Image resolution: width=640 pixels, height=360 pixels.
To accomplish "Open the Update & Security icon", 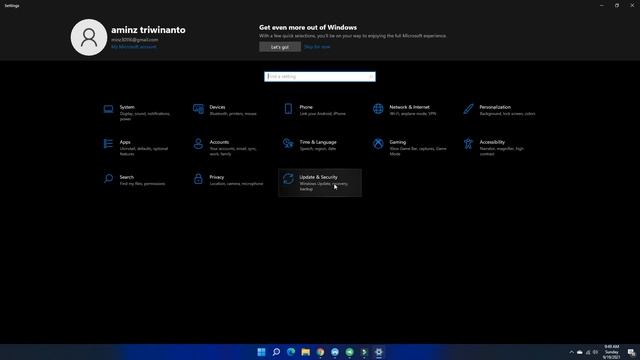I will tap(288, 179).
